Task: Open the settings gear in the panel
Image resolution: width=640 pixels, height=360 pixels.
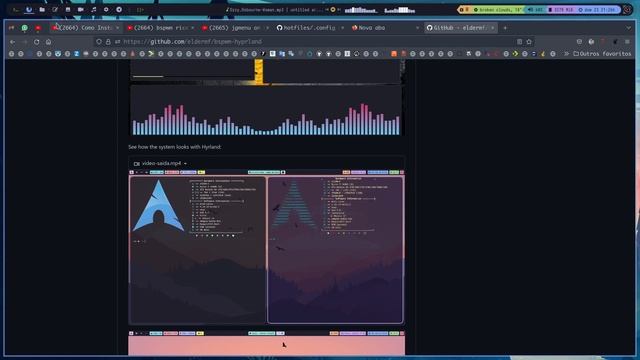Action: point(106,9)
